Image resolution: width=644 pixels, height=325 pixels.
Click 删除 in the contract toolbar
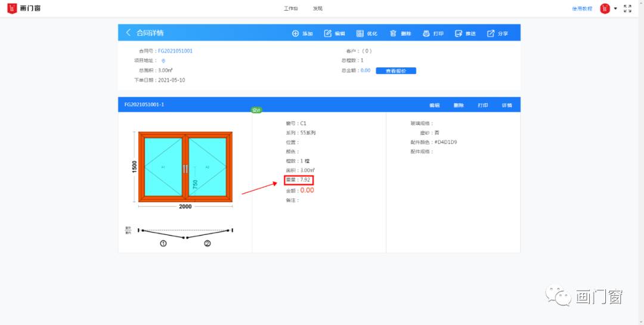click(400, 33)
